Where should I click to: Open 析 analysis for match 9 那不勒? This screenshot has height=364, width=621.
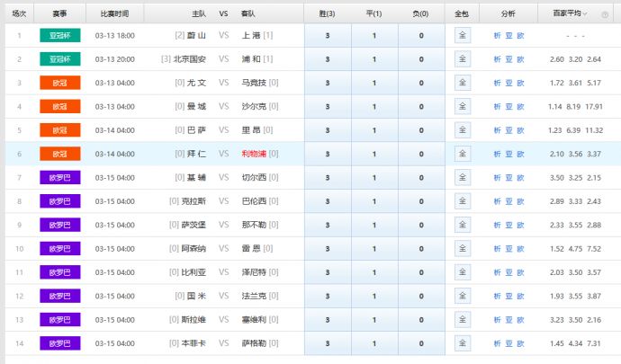(497, 225)
